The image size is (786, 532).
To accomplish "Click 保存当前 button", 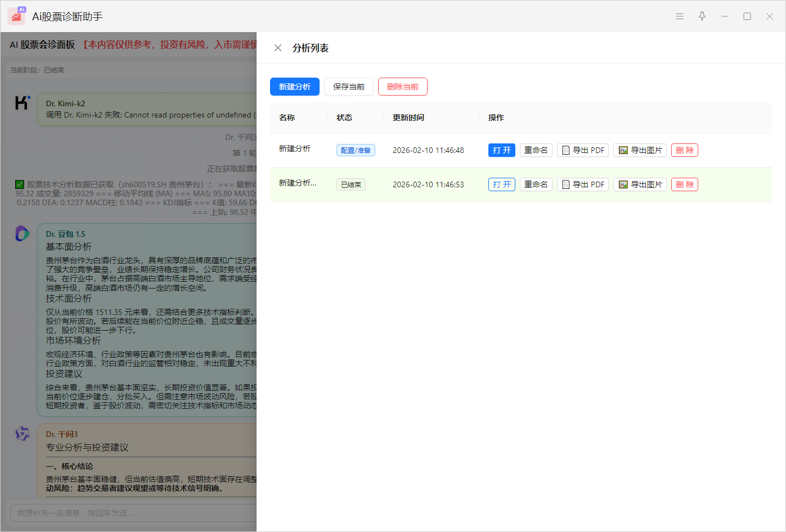I will (349, 87).
